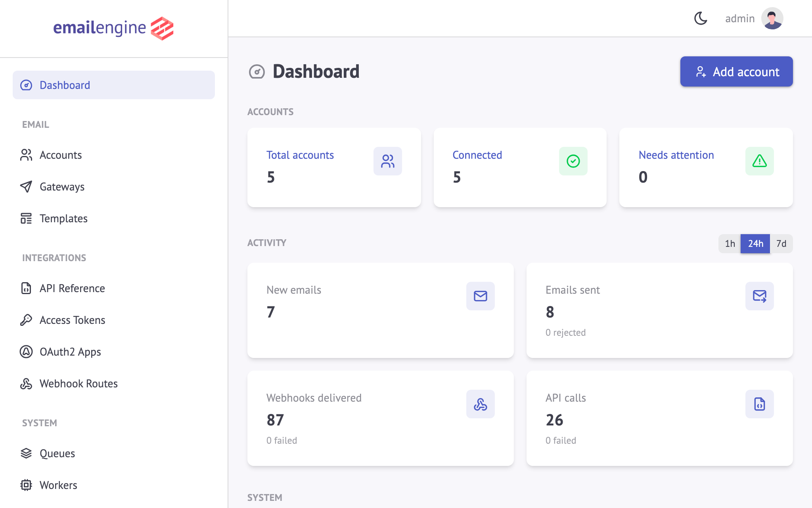Image resolution: width=812 pixels, height=508 pixels.
Task: Click '0 failed' under API calls
Action: 561,441
